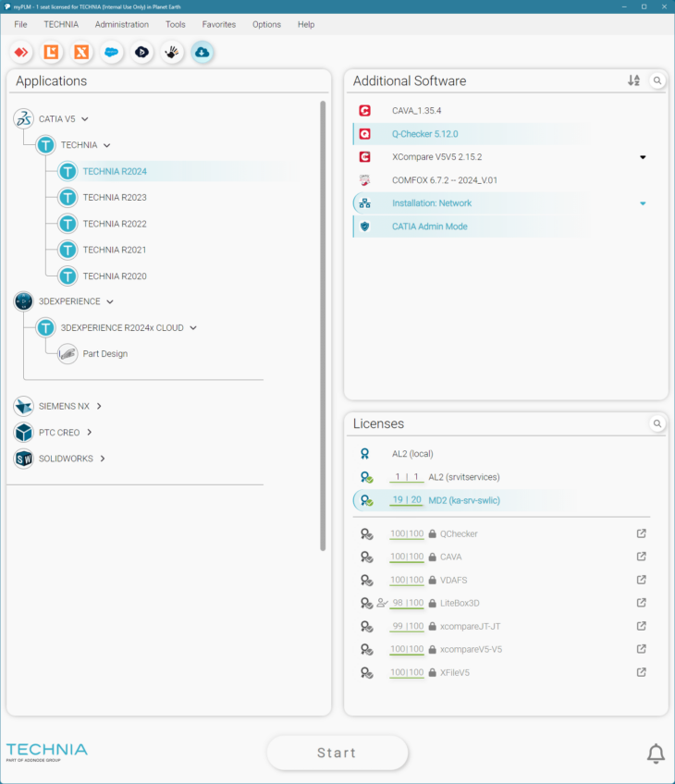
Task: Open external link for xcompareV5-V5 license
Action: tap(642, 649)
